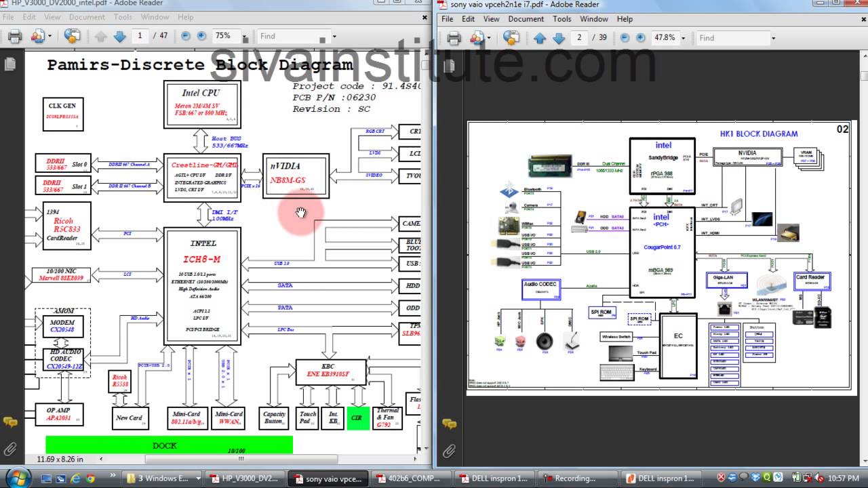The height and width of the screenshot is (488, 868).
Task: Open the Pages panel in the HP_V3000 window
Action: pyautogui.click(x=9, y=64)
